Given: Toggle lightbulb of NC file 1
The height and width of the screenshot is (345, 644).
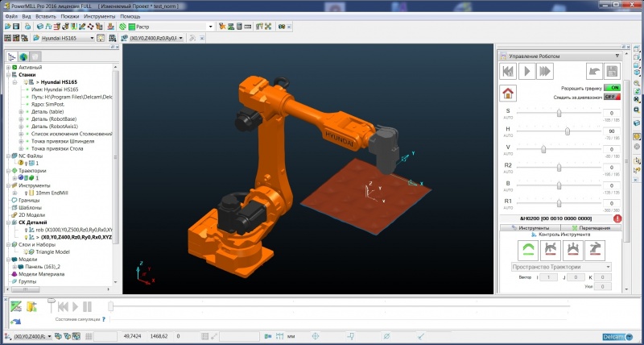Looking at the screenshot, I should pyautogui.click(x=27, y=164).
